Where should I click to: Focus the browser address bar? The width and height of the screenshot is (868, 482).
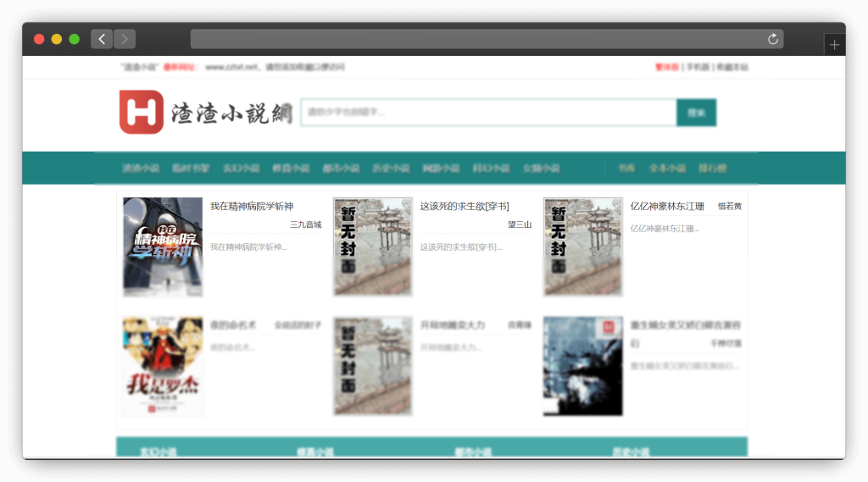coord(487,39)
